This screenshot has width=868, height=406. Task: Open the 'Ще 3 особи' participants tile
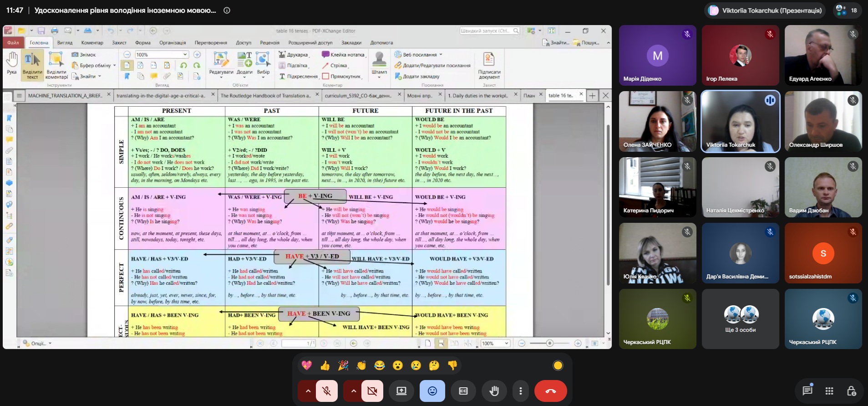pos(741,319)
